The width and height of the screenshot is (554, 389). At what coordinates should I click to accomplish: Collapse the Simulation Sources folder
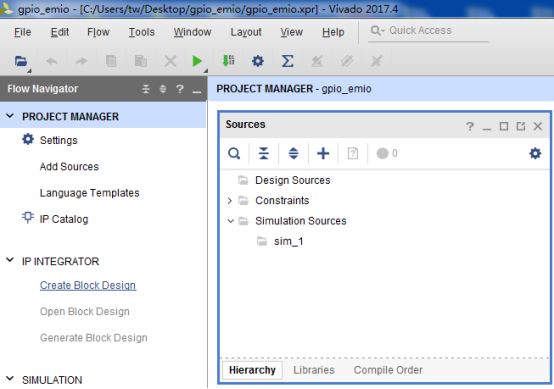point(230,221)
